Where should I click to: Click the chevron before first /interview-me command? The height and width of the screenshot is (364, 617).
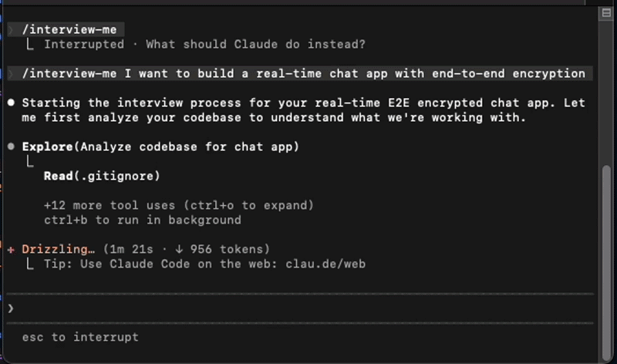pos(11,29)
